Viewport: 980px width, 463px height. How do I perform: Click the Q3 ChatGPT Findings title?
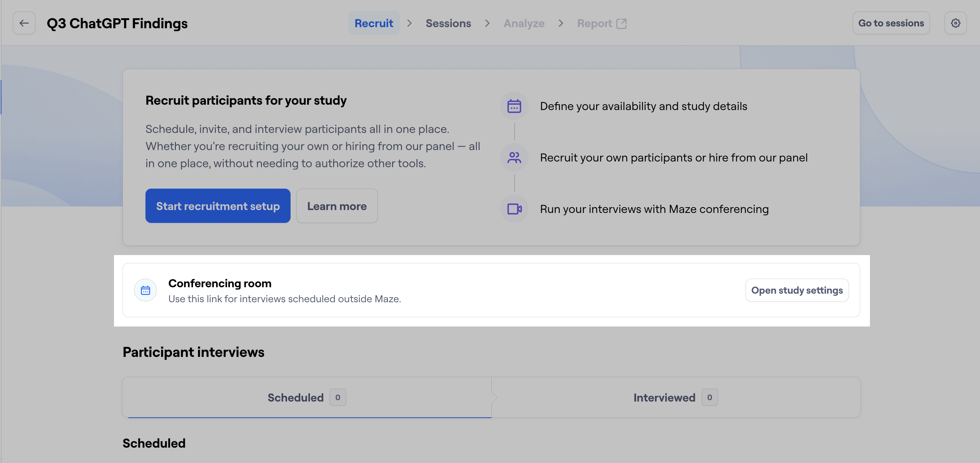pos(117,24)
